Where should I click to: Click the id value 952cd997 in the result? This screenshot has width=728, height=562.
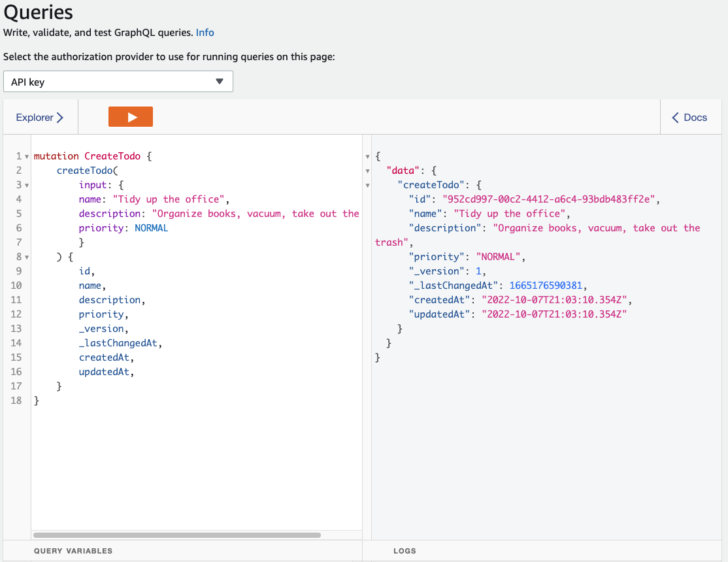(549, 199)
